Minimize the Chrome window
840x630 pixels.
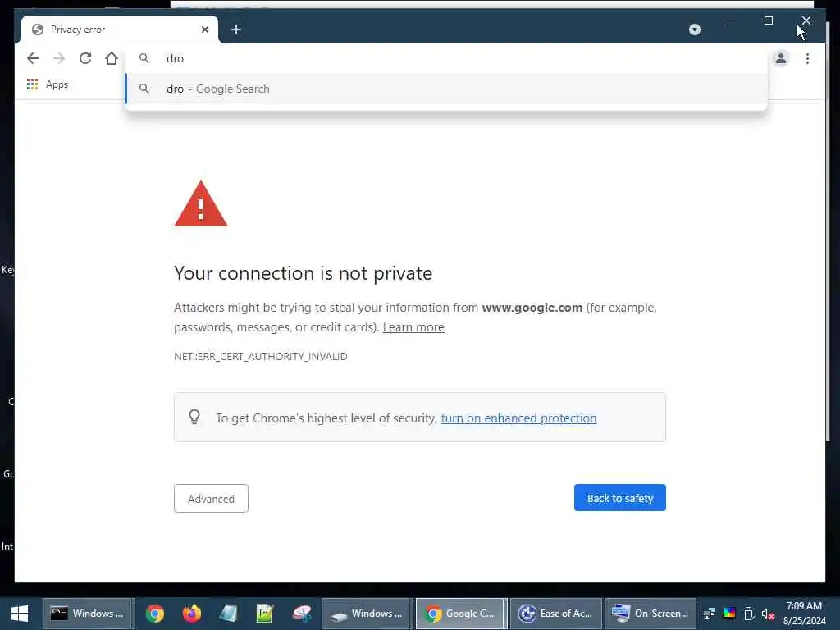(x=731, y=21)
